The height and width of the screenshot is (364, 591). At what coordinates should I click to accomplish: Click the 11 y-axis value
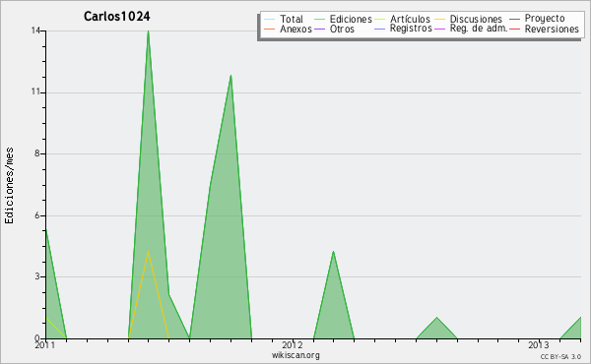35,92
